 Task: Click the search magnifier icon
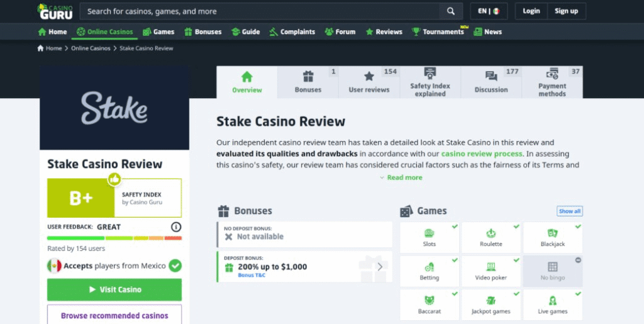click(450, 11)
